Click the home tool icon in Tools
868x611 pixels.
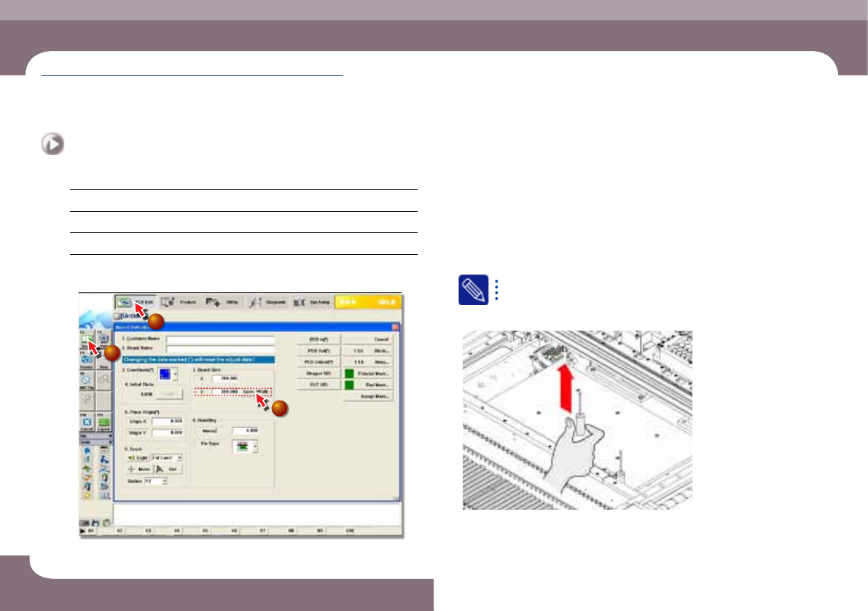click(87, 451)
